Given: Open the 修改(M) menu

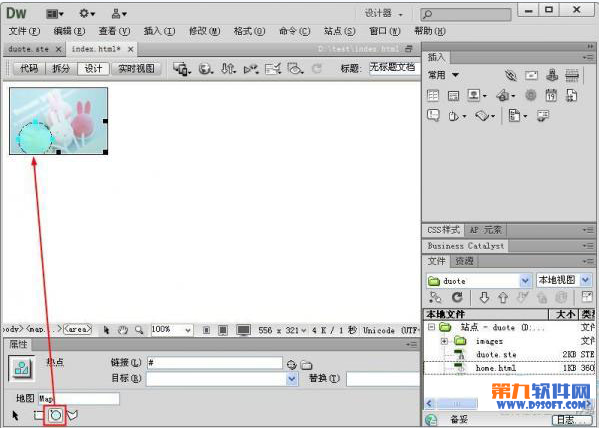Looking at the screenshot, I should (x=204, y=31).
